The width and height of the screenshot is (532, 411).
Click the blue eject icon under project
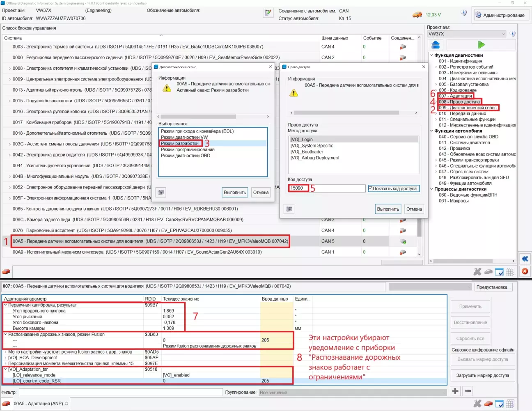pyautogui.click(x=436, y=44)
